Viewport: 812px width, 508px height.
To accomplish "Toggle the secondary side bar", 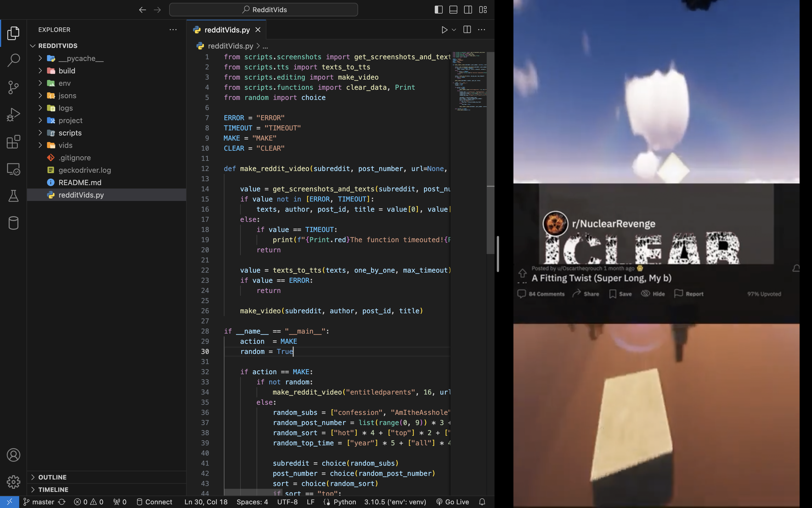I will (x=468, y=10).
